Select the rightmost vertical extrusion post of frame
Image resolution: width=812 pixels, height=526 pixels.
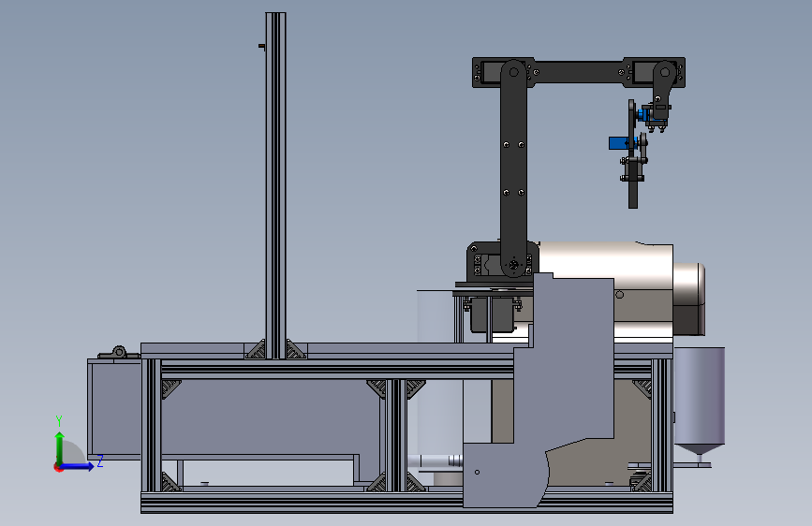pyautogui.click(x=662, y=426)
